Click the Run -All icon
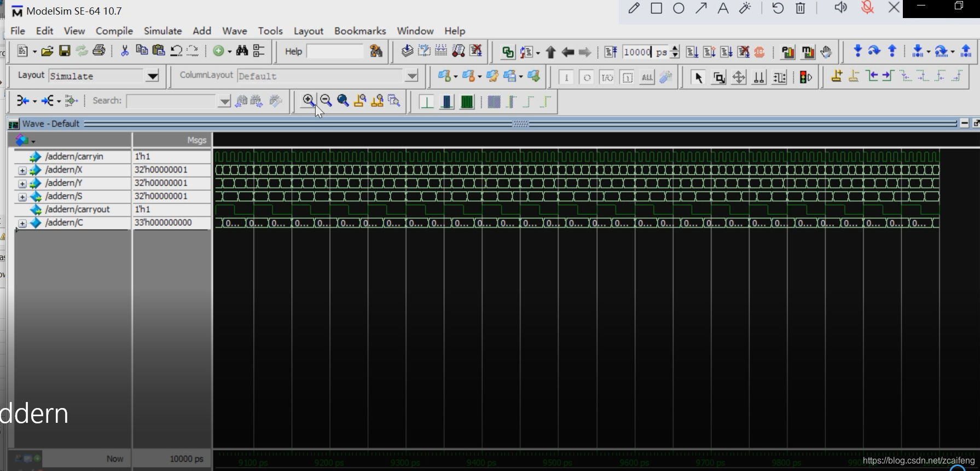Viewport: 980px width, 471px height. (726, 52)
